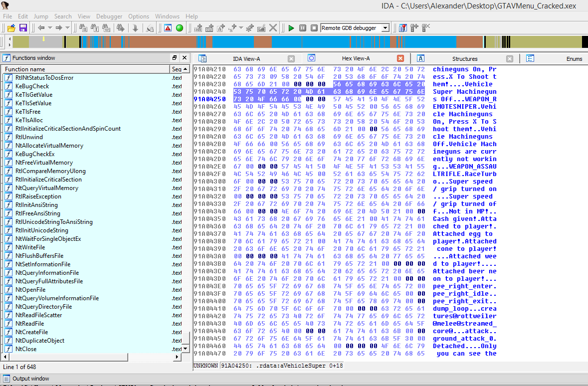Close the Functions window panel
588x386 pixels.
pyautogui.click(x=185, y=58)
